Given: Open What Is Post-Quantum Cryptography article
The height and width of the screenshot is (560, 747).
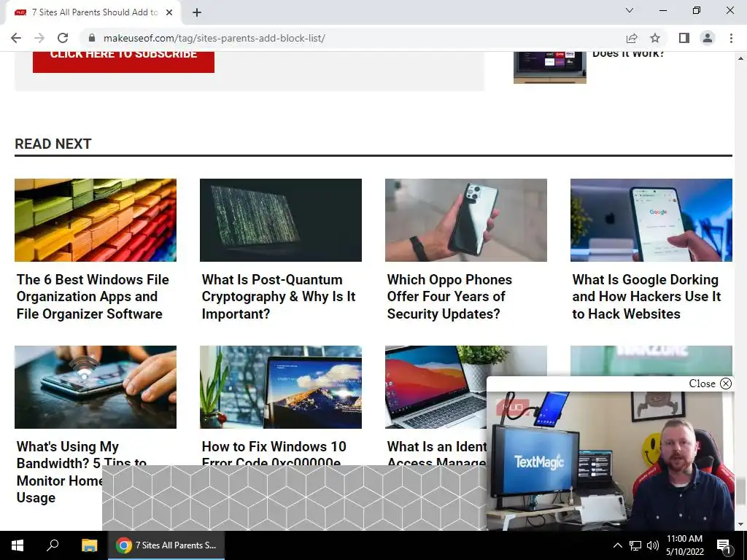Looking at the screenshot, I should [x=279, y=297].
